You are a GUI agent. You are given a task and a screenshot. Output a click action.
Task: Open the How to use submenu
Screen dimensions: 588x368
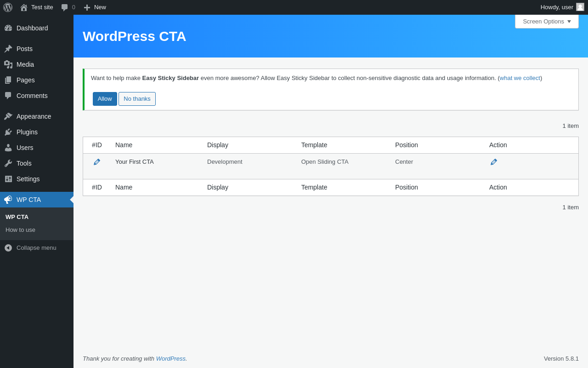pos(20,230)
